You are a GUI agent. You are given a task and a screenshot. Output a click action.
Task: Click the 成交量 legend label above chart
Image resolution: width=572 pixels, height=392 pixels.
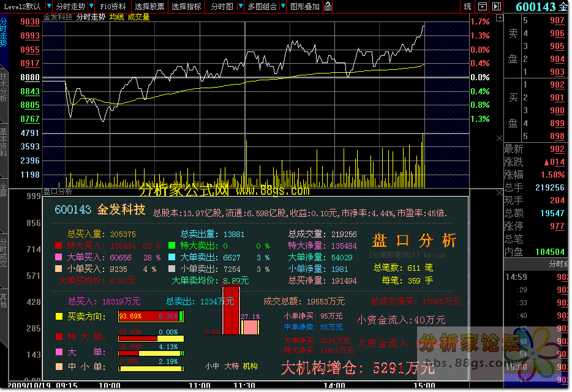point(138,17)
